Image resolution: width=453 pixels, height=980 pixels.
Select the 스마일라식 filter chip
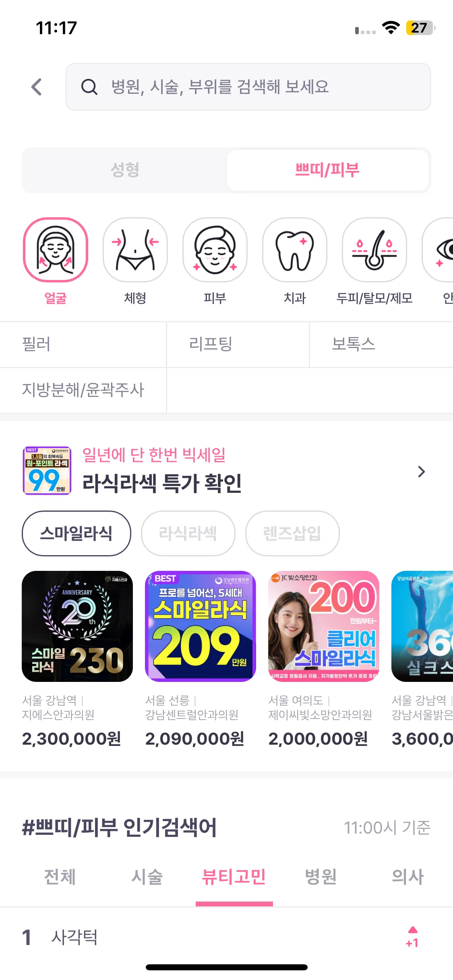pos(77,533)
